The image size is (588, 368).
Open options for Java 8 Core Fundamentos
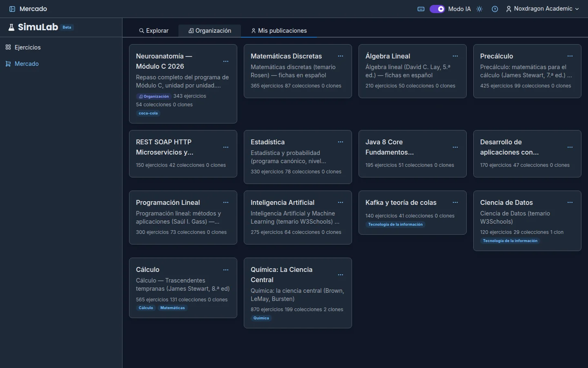[455, 147]
